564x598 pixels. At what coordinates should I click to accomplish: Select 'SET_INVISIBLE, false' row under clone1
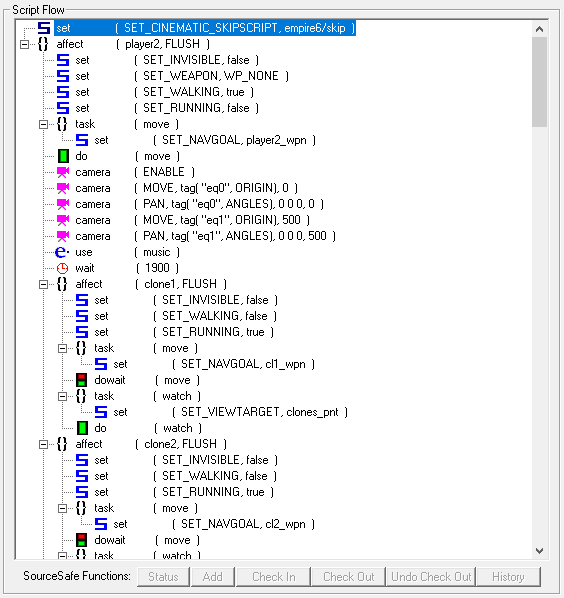click(x=186, y=300)
